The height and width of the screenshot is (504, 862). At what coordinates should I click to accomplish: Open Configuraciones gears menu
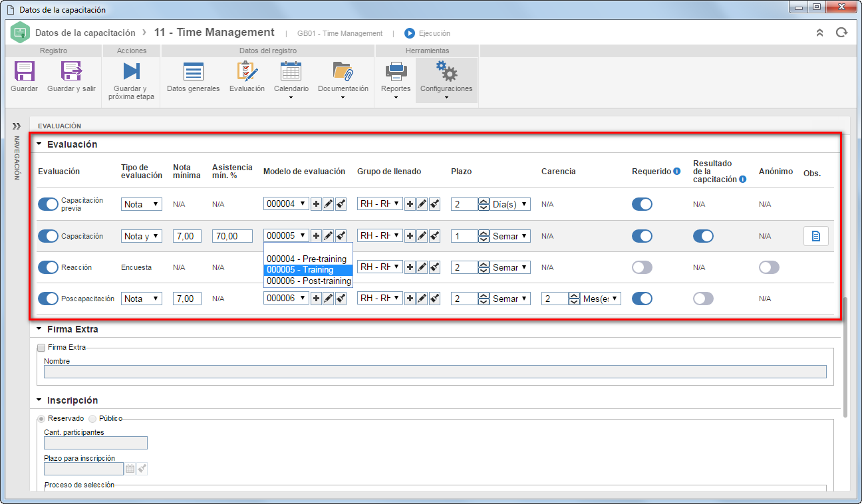click(x=446, y=71)
